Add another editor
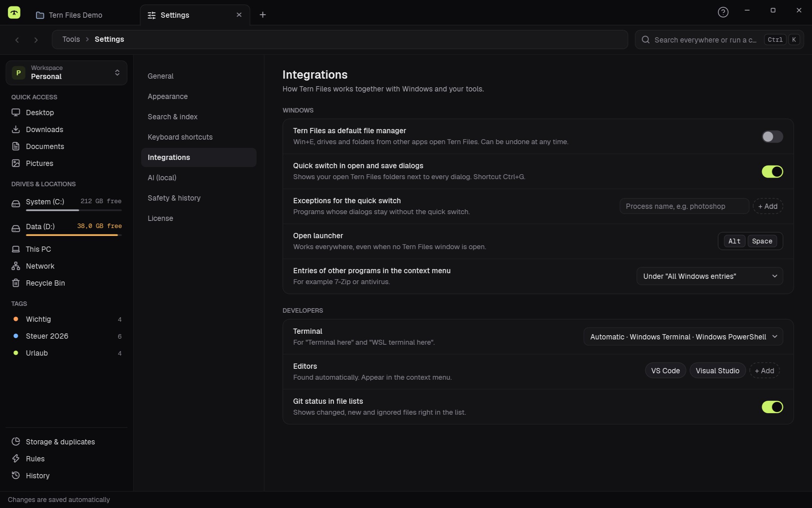Image resolution: width=812 pixels, height=508 pixels. pyautogui.click(x=764, y=371)
